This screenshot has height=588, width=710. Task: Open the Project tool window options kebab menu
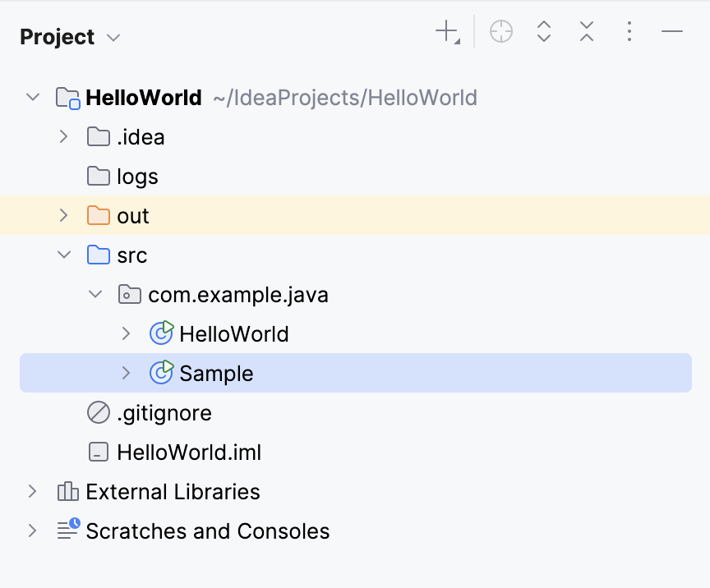[629, 31]
